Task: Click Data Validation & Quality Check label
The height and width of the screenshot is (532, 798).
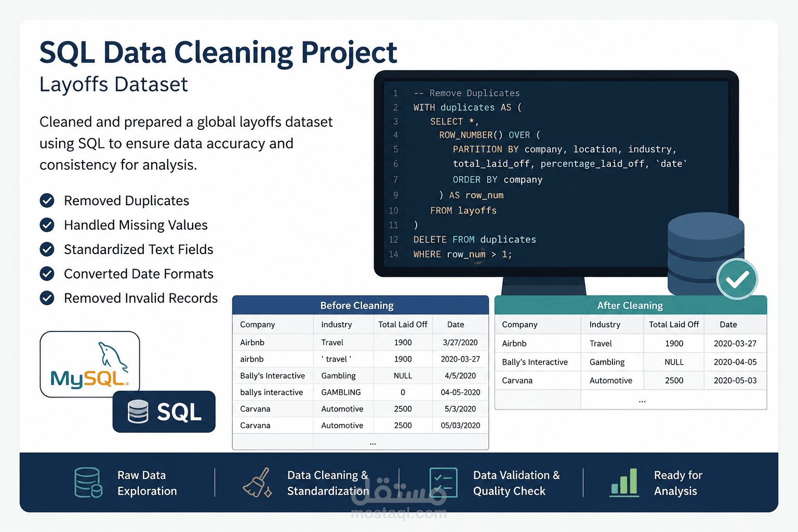Action: click(516, 483)
